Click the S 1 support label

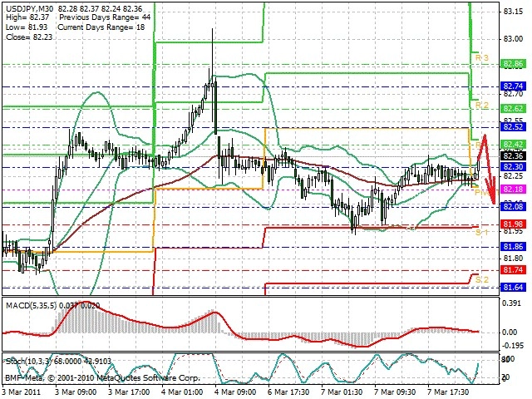tap(482, 233)
